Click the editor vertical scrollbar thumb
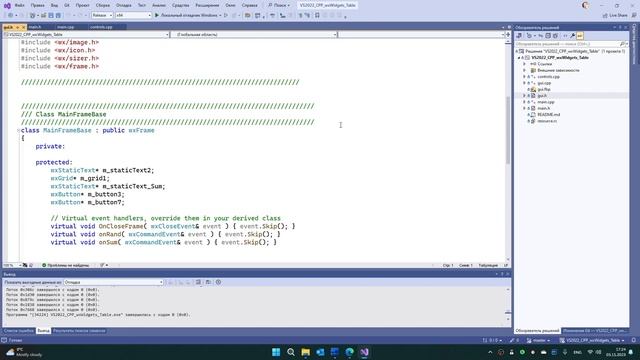Screen dimensions: 640x360 click(508, 130)
